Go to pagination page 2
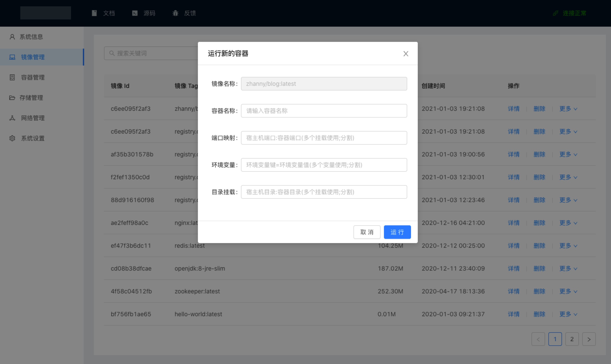 [x=572, y=339]
